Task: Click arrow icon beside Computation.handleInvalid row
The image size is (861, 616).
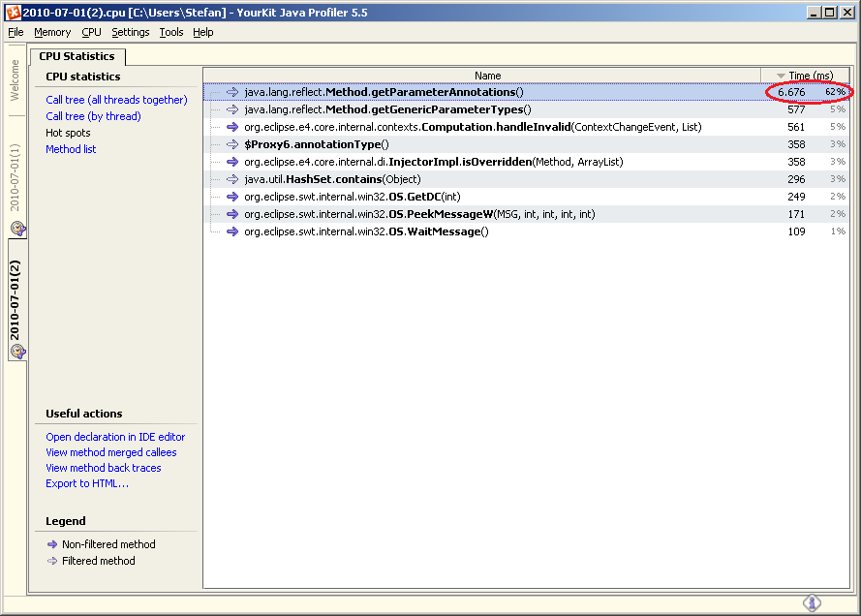Action: [x=232, y=127]
